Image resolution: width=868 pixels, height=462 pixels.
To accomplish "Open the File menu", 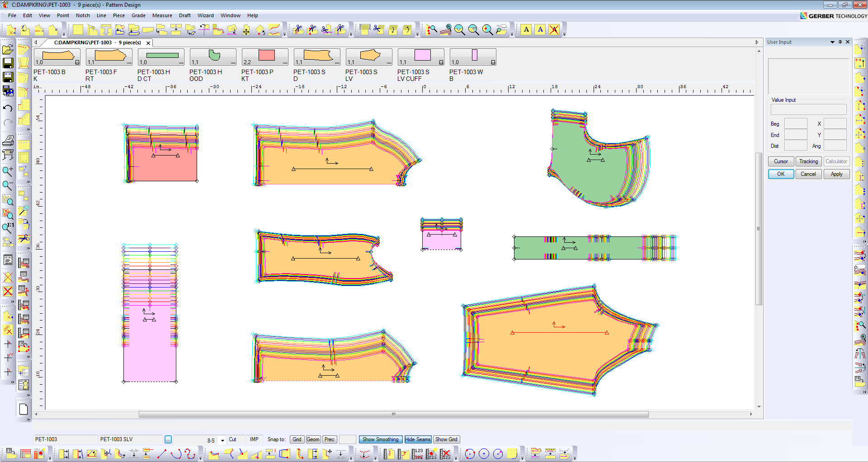I will (x=12, y=15).
